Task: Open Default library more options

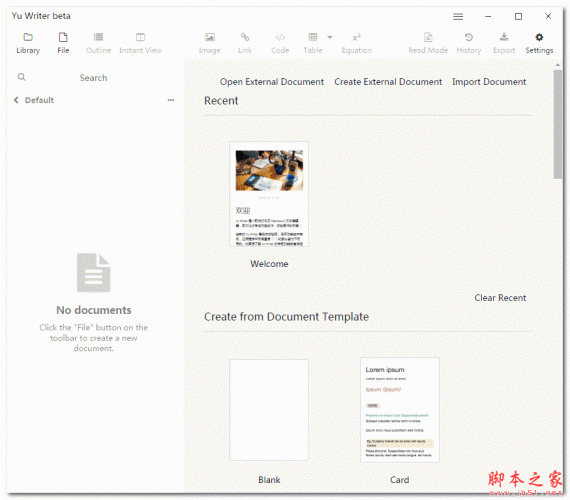Action: click(171, 100)
